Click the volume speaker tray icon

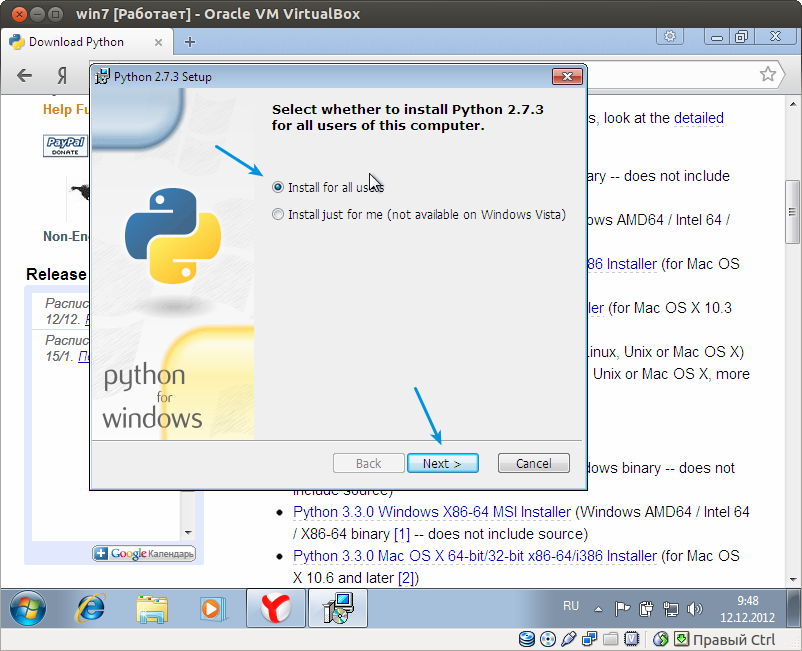pyautogui.click(x=695, y=609)
